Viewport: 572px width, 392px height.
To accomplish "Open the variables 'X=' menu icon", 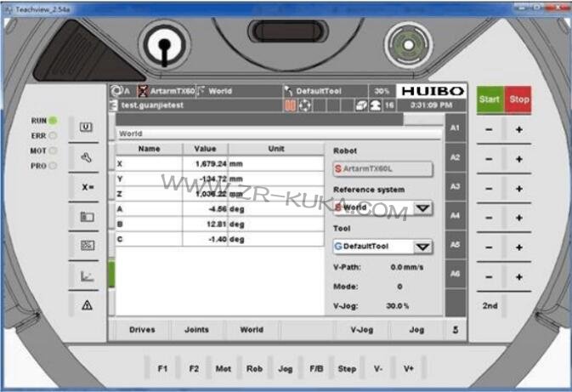I will pyautogui.click(x=87, y=187).
